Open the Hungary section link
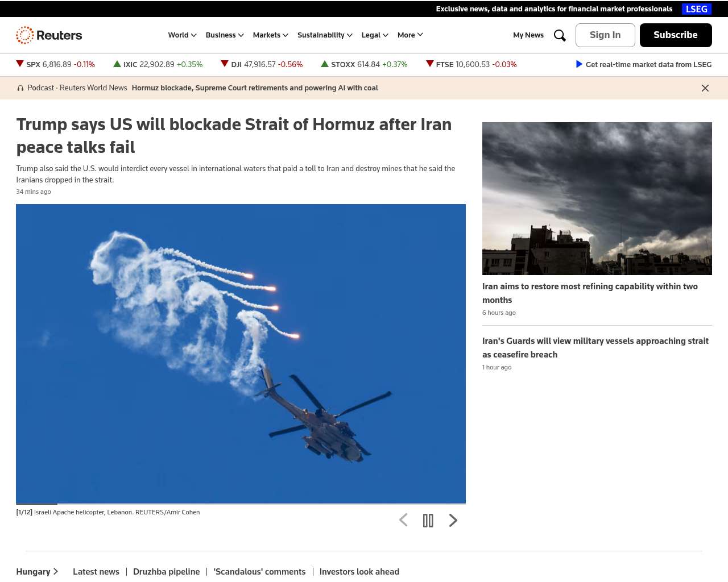 point(38,572)
